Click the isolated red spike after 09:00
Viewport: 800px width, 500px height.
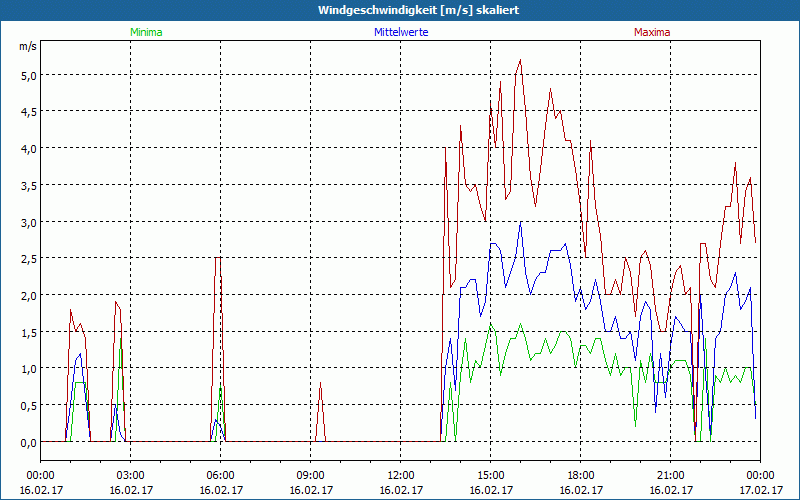click(x=320, y=411)
